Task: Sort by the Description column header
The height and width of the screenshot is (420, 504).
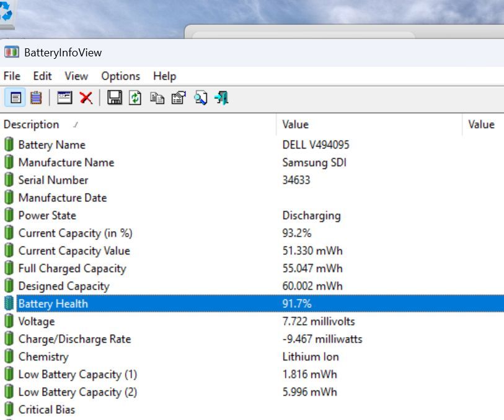Action: [31, 125]
